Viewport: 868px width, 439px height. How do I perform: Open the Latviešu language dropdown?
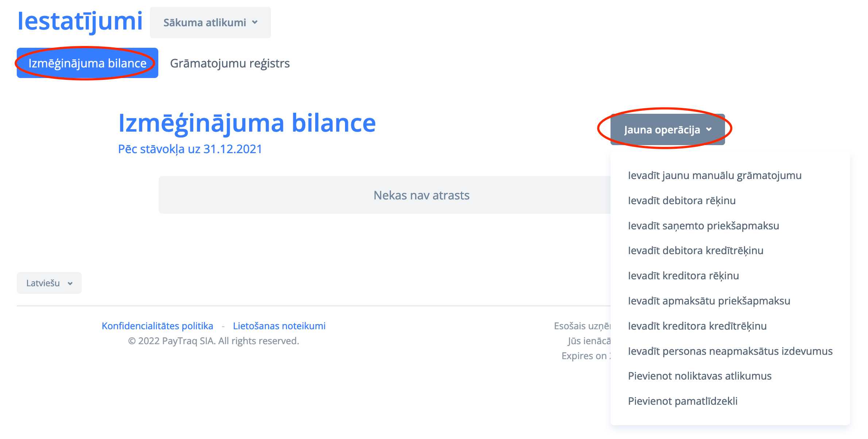point(49,283)
